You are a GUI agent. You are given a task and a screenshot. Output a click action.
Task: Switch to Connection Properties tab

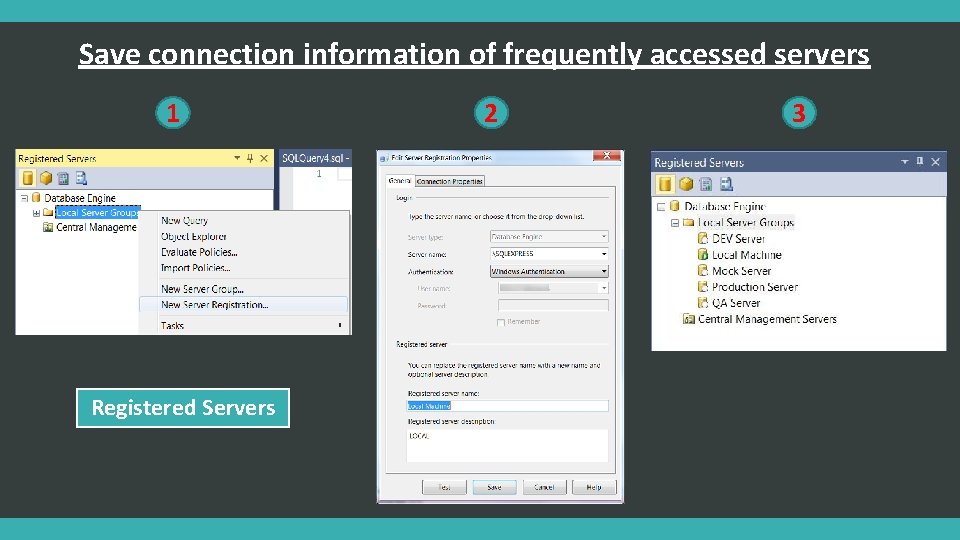point(450,181)
